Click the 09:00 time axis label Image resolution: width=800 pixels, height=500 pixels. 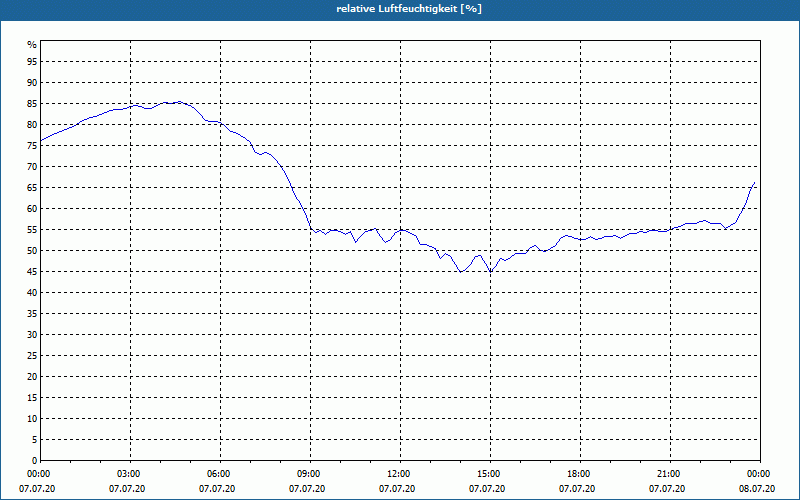pos(310,474)
